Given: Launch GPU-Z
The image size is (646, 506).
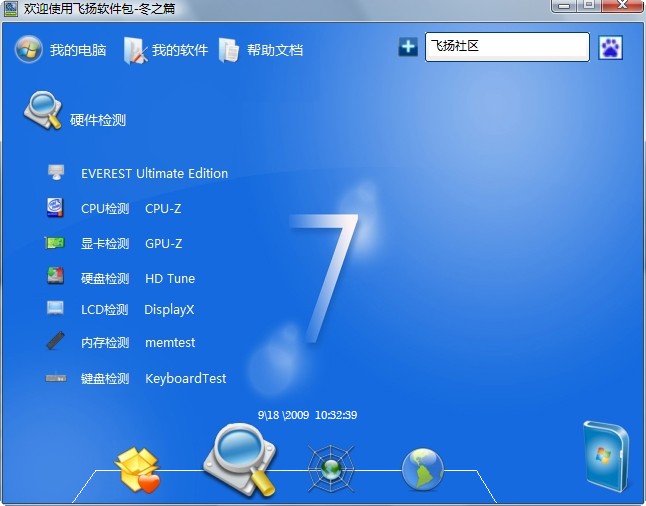Looking at the screenshot, I should [164, 244].
